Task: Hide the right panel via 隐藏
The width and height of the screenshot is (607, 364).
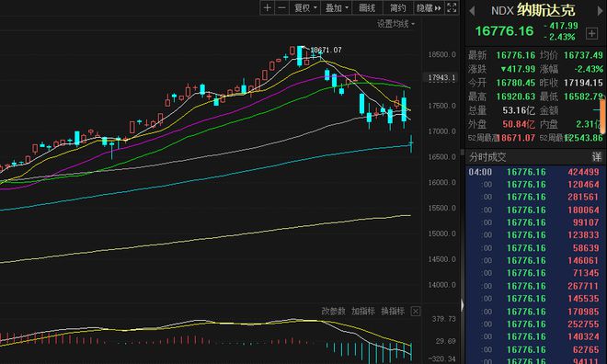Action: (x=429, y=7)
